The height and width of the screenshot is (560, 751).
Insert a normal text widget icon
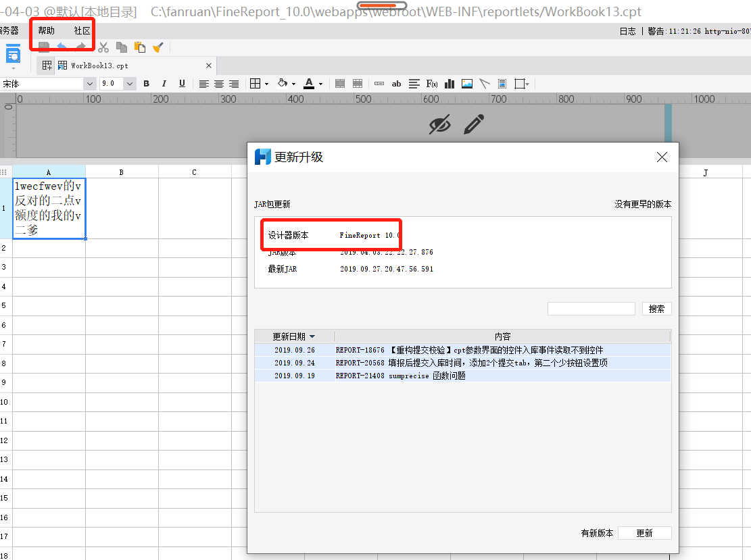(379, 84)
